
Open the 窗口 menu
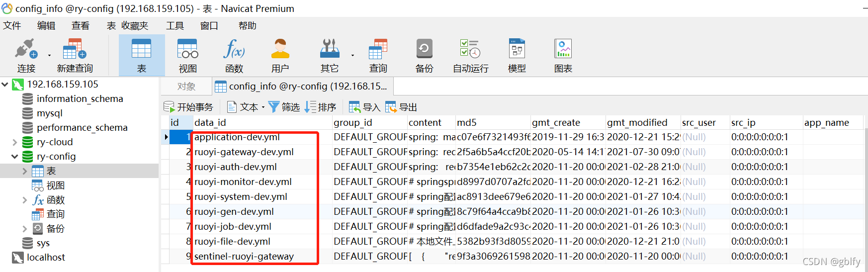click(x=209, y=26)
